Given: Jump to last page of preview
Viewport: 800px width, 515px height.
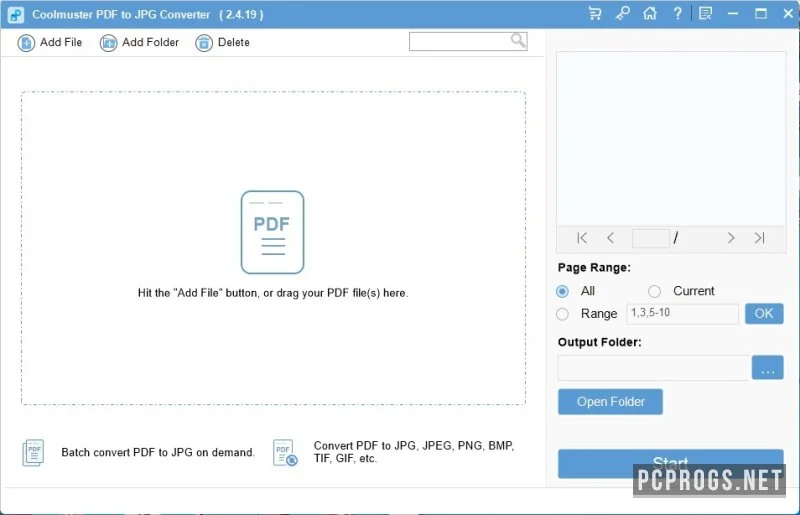Looking at the screenshot, I should (x=759, y=238).
